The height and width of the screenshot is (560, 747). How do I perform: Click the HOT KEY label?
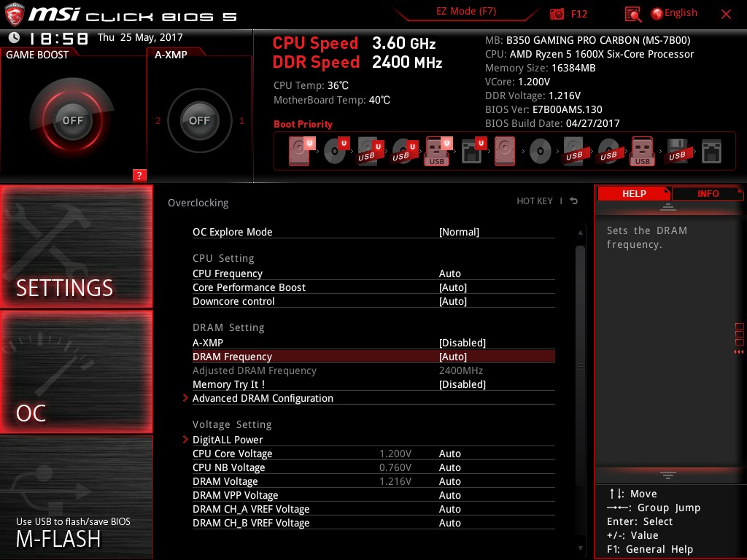(535, 201)
